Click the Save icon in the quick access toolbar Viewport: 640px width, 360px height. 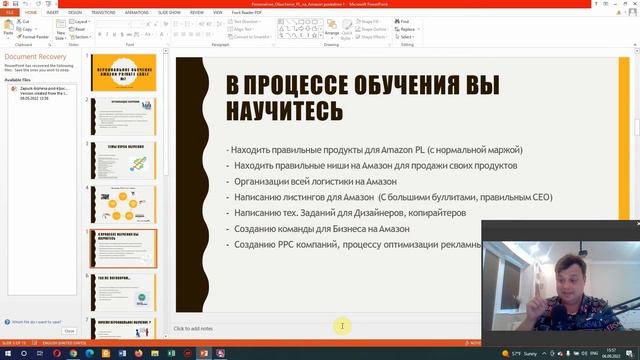point(16,4)
